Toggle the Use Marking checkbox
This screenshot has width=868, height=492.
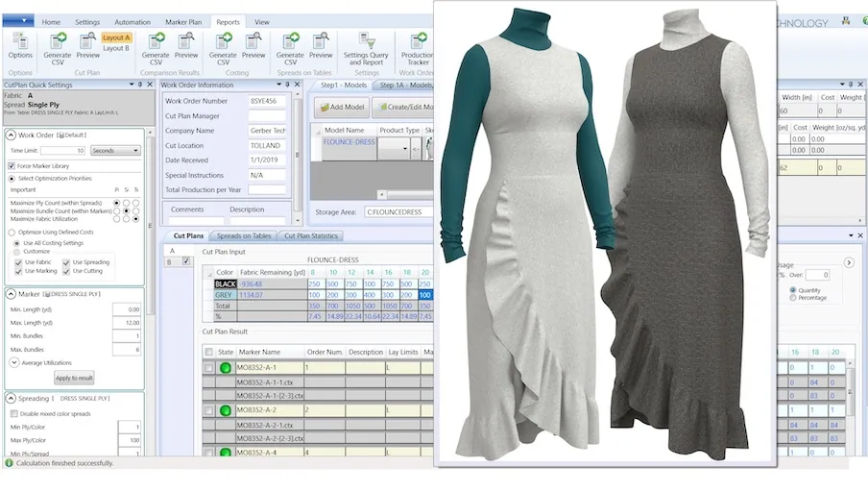click(18, 271)
